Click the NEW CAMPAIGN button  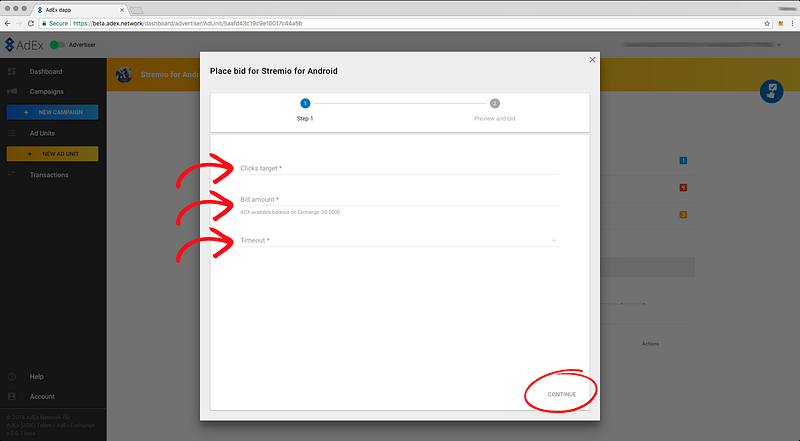pos(53,112)
